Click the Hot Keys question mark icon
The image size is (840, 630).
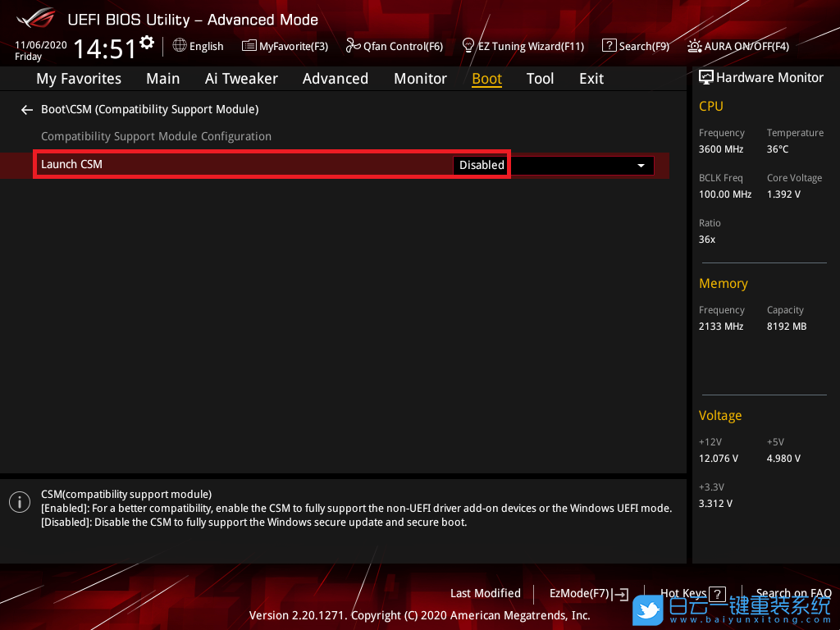point(717,594)
